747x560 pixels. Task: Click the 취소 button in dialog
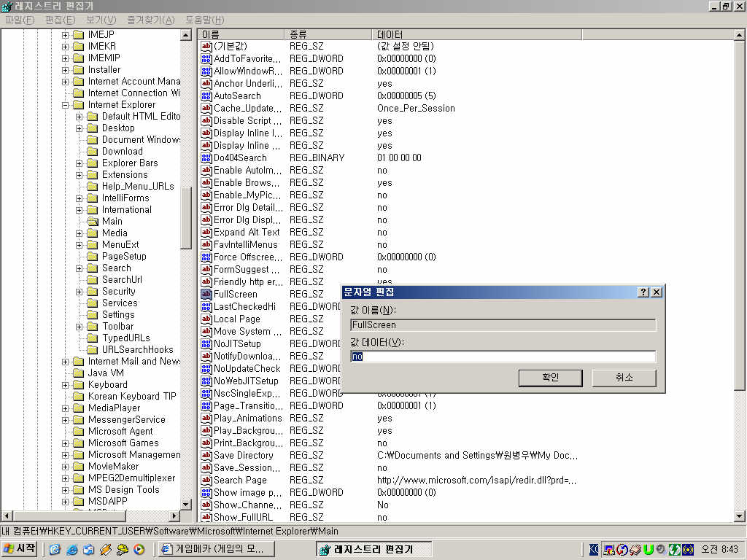[624, 378]
